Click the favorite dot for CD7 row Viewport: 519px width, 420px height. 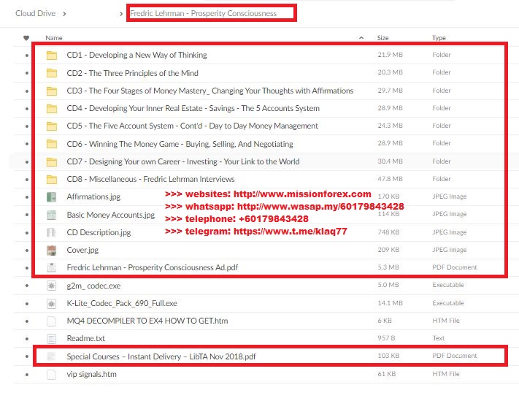(x=27, y=162)
